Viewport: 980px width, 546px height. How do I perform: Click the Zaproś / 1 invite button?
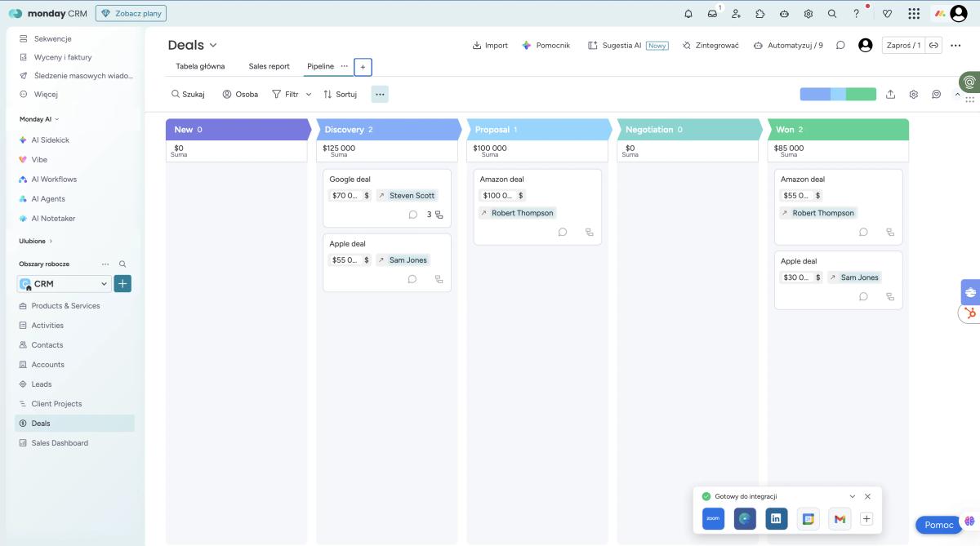(x=902, y=45)
